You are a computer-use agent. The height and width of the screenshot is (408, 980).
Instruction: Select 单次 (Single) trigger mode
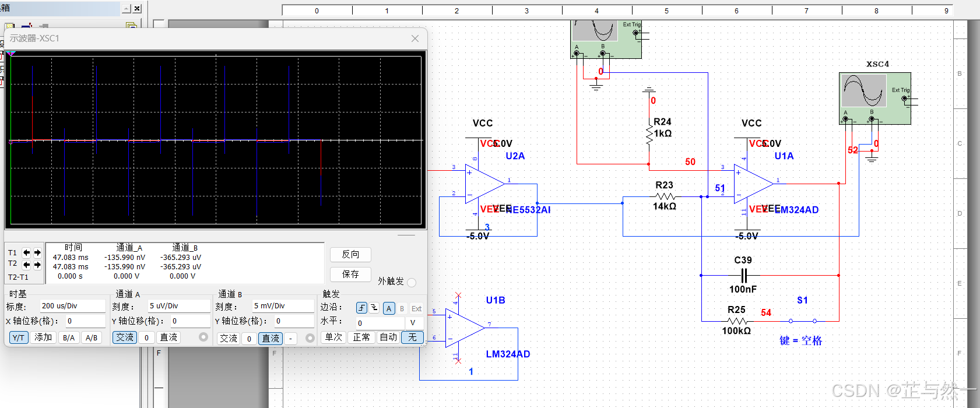[x=333, y=337]
